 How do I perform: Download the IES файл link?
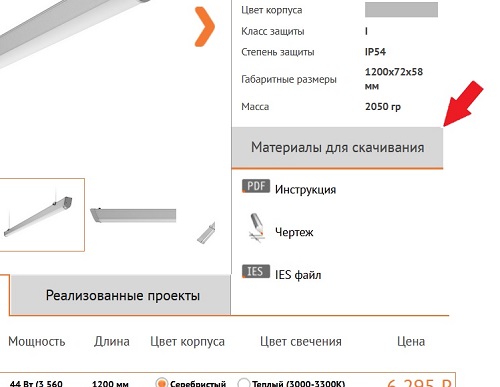[x=298, y=275]
